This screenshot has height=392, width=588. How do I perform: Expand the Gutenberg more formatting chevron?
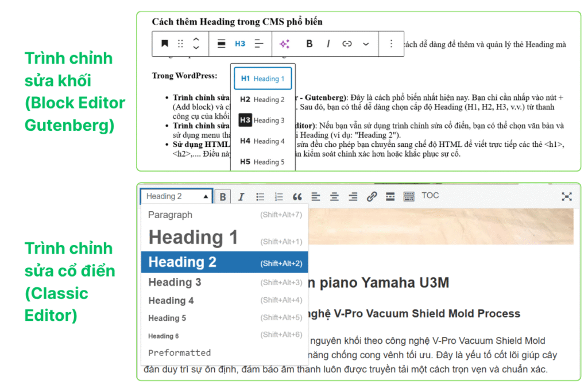[x=366, y=44]
